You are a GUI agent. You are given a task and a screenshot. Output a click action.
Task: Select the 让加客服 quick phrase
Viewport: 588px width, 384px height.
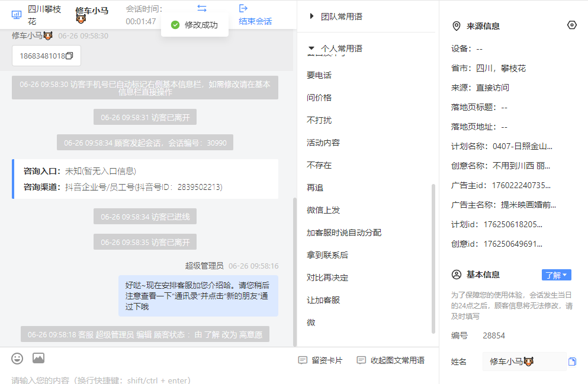323,300
